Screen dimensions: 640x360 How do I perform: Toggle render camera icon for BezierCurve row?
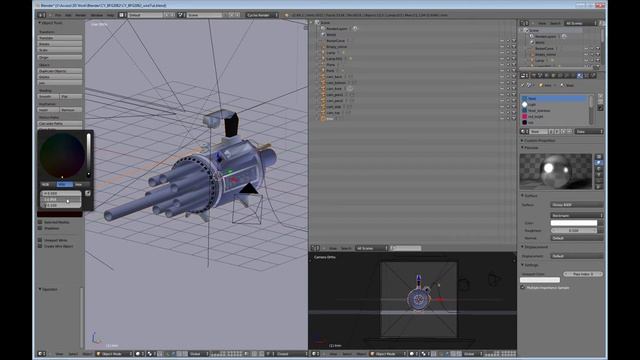coord(514,41)
